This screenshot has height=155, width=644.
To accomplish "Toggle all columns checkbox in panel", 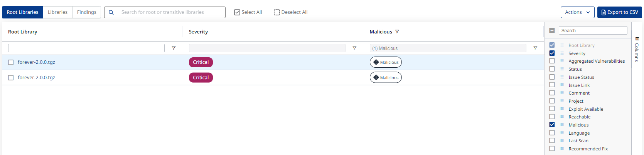I will point(552,30).
